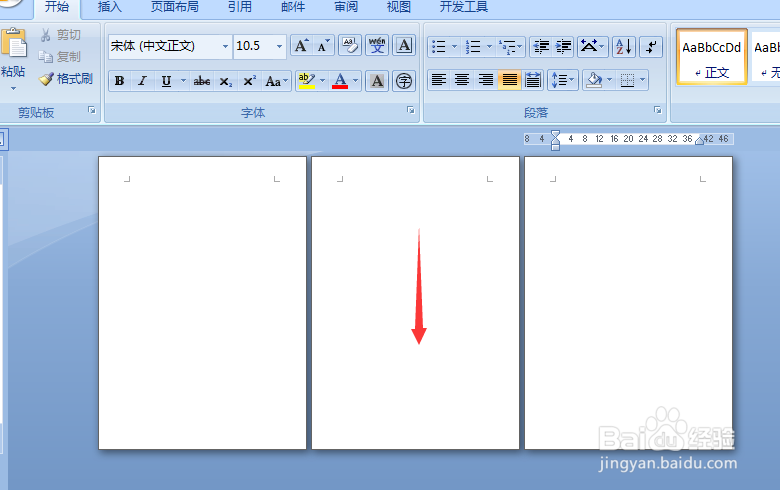Open the font size dropdown
Screen dimensions: 780x490
coord(279,46)
